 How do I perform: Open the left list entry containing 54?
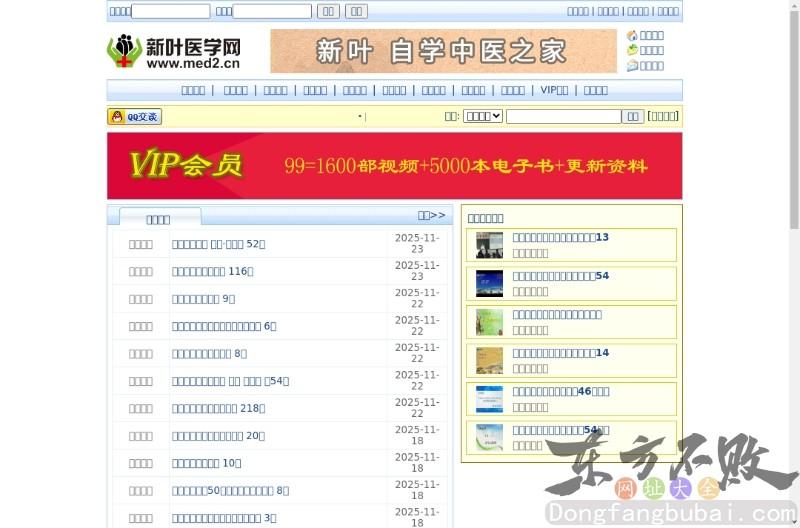230,381
